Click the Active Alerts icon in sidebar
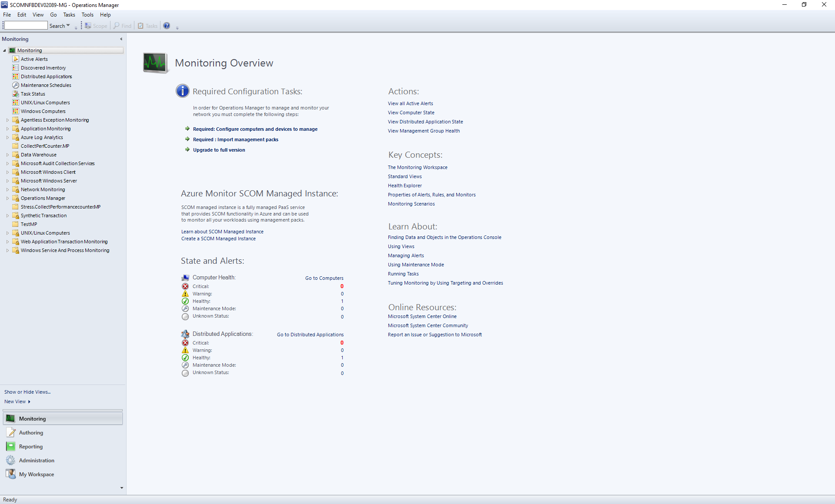835x504 pixels. click(x=16, y=58)
